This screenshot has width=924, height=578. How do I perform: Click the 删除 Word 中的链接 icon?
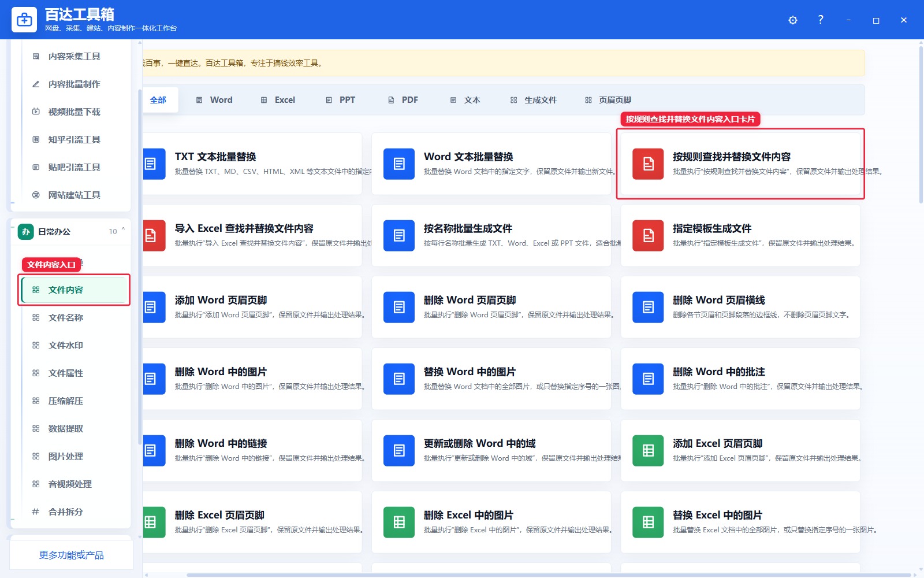[x=153, y=451]
